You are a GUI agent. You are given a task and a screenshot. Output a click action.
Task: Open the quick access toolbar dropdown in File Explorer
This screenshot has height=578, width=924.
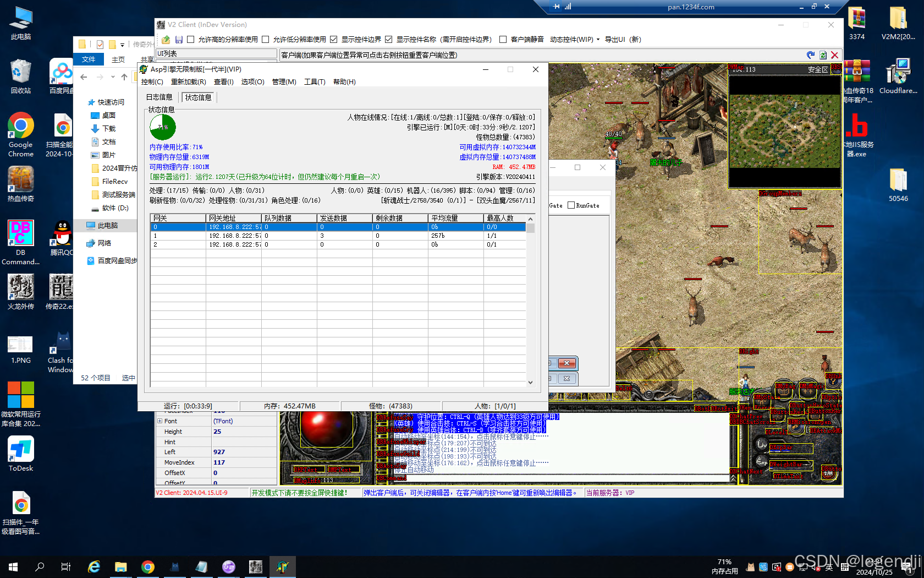coord(122,45)
